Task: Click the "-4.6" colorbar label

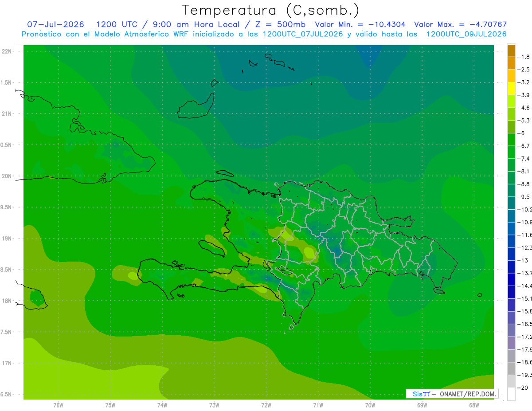Action: pos(524,108)
